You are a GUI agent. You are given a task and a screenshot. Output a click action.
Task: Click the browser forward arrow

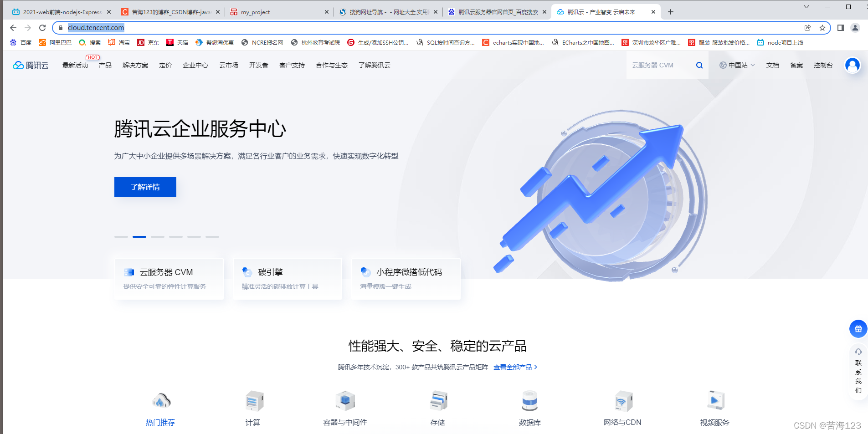(x=28, y=28)
